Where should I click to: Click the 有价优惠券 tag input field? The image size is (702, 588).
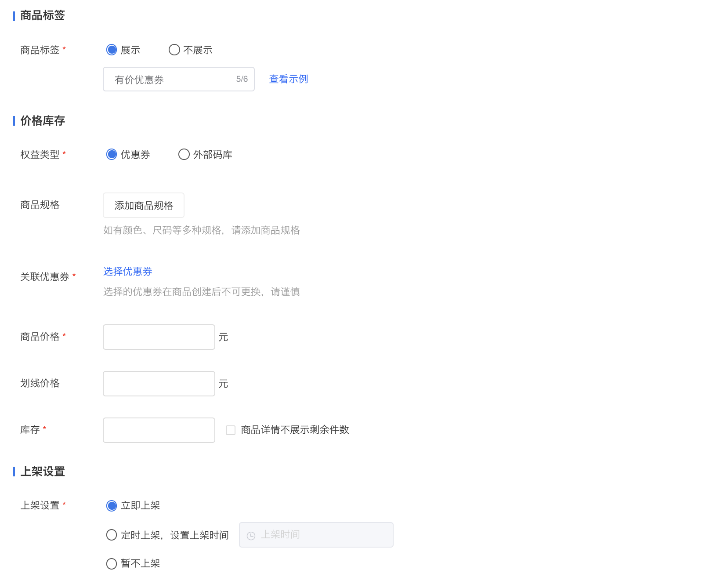coord(179,79)
